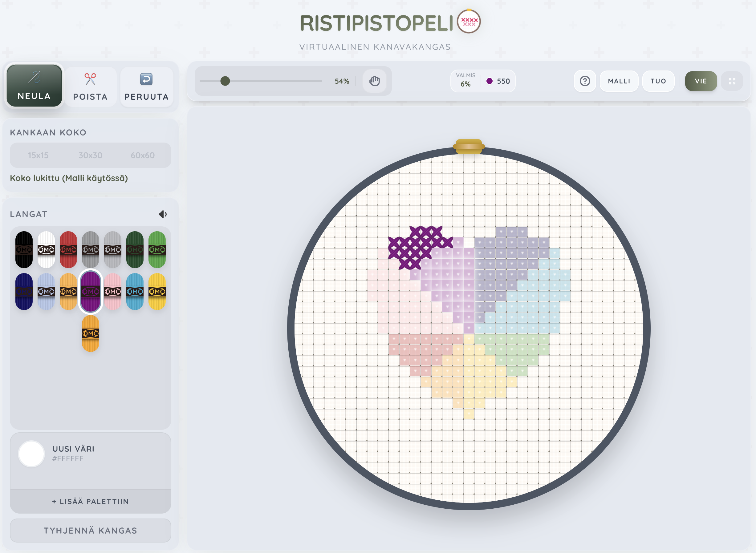Screen dimensions: 756x553
Task: Enter fullscreen with the expand icon
Action: [x=732, y=81]
